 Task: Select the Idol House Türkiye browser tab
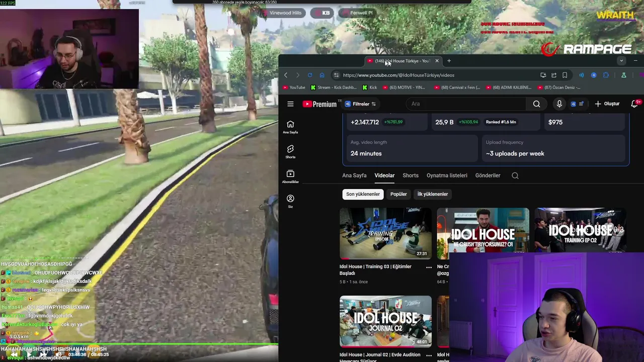click(x=404, y=61)
